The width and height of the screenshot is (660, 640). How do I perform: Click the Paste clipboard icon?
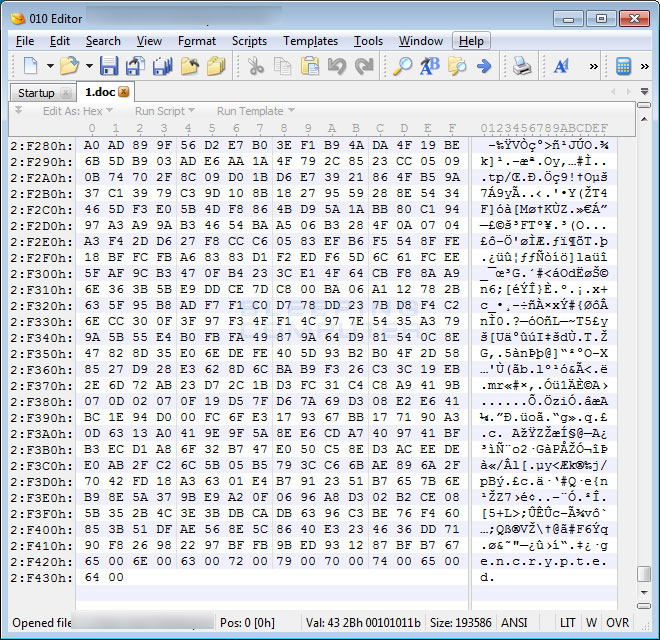[310, 66]
